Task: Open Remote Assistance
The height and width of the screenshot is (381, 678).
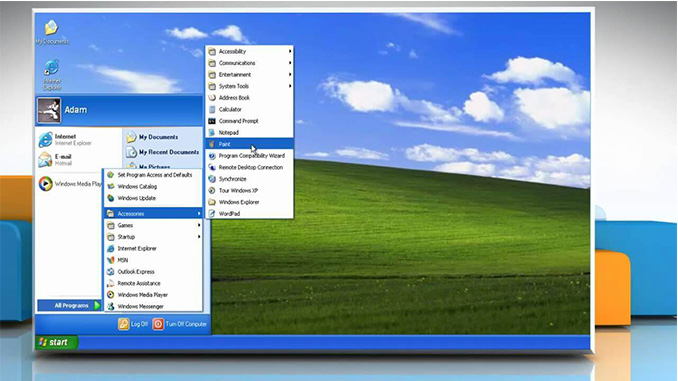Action: pyautogui.click(x=153, y=283)
